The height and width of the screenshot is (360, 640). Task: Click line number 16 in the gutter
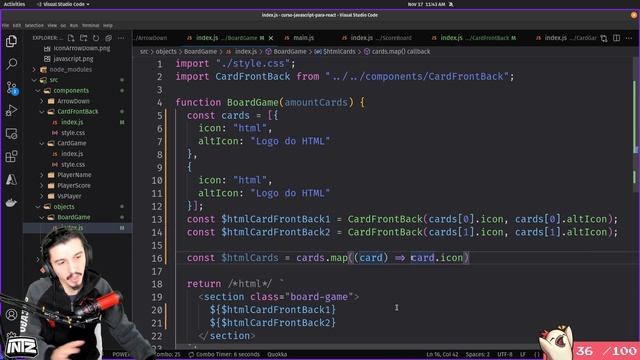(157, 258)
